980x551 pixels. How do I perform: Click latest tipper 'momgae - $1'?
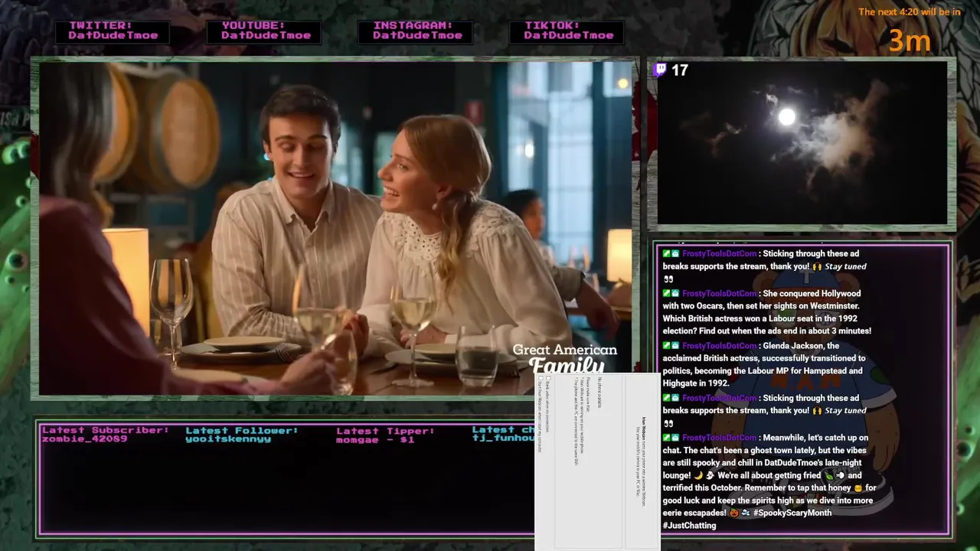(x=375, y=439)
